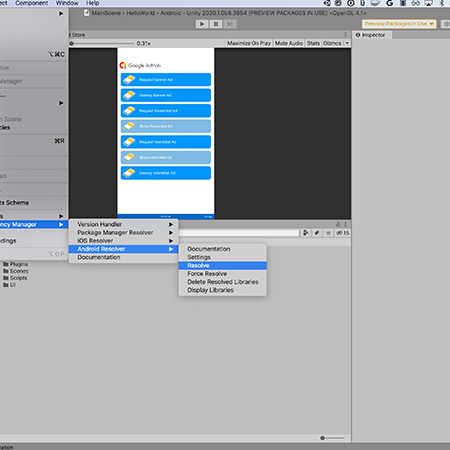Select Android Resolver menu entry

pyautogui.click(x=123, y=249)
